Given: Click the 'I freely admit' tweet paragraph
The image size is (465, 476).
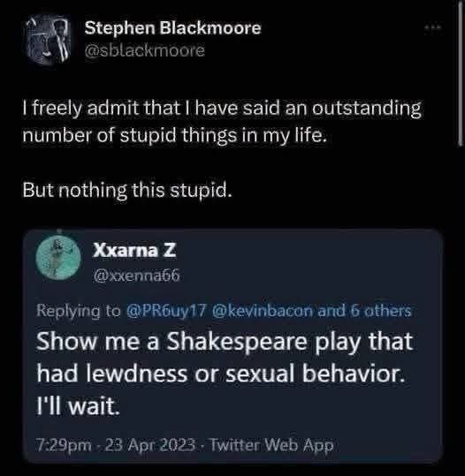Looking at the screenshot, I should tap(222, 122).
